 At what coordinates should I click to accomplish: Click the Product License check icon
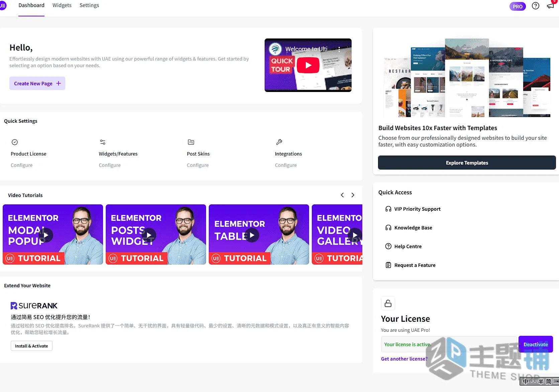(x=15, y=142)
